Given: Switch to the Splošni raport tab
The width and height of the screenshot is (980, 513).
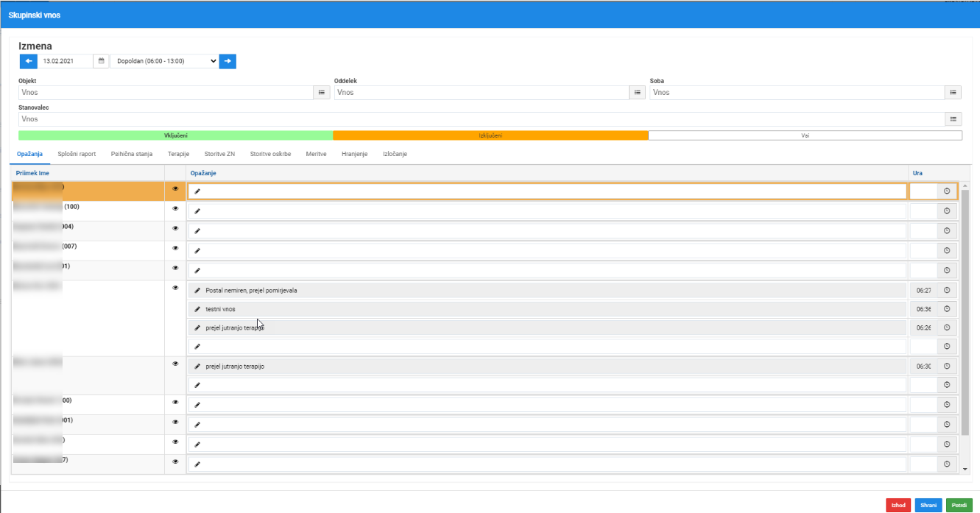Looking at the screenshot, I should [x=77, y=154].
